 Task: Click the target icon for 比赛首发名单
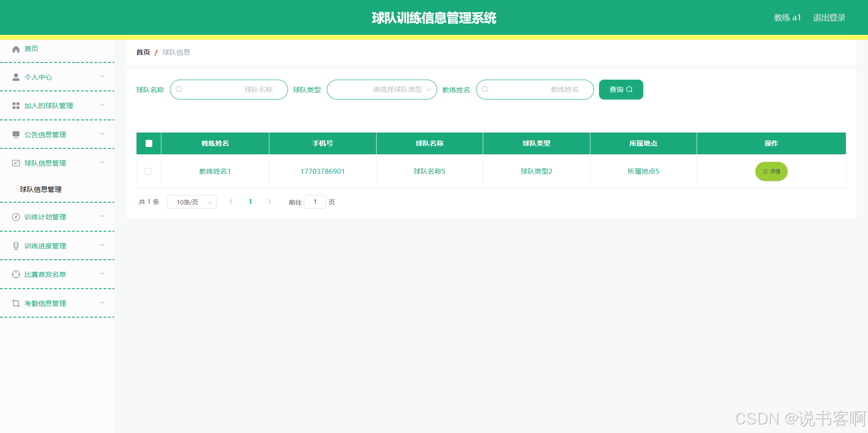[x=16, y=275]
